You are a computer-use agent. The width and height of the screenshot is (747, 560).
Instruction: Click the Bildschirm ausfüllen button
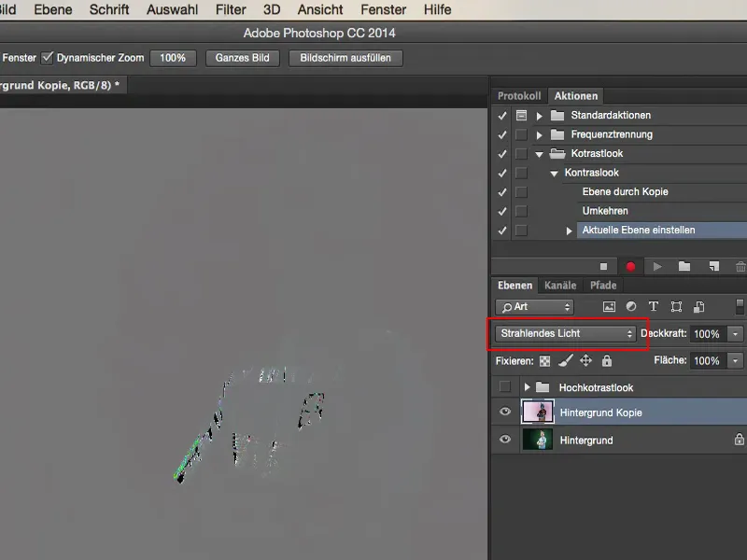(345, 58)
